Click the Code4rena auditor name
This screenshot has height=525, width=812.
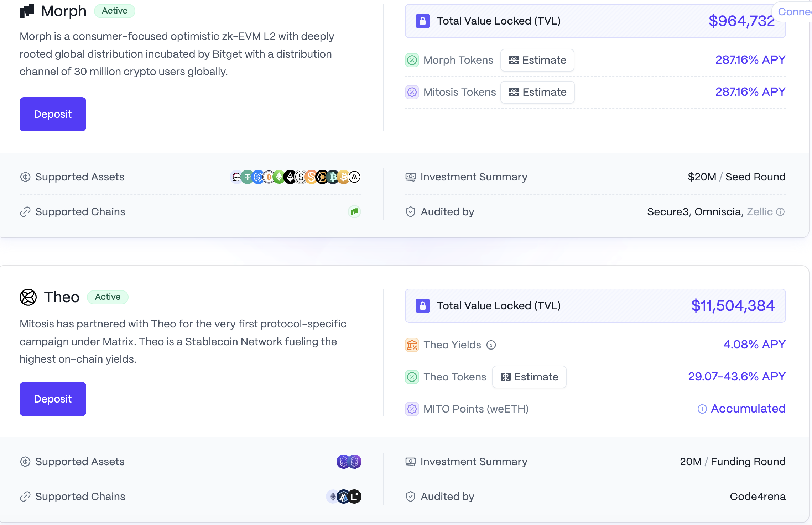(x=758, y=497)
